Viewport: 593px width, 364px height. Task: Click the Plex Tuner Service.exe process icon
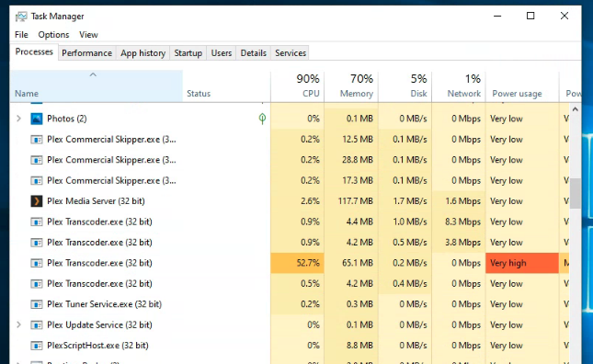point(36,304)
